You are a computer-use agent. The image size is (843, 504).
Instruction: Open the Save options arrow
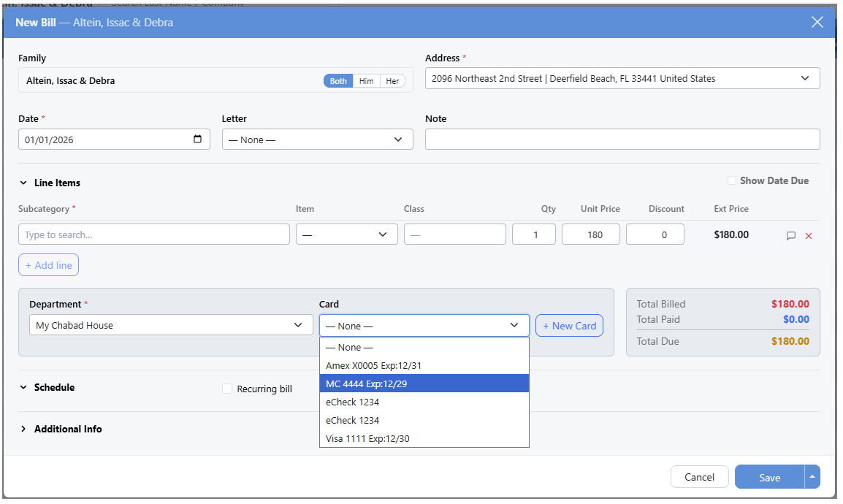point(812,476)
